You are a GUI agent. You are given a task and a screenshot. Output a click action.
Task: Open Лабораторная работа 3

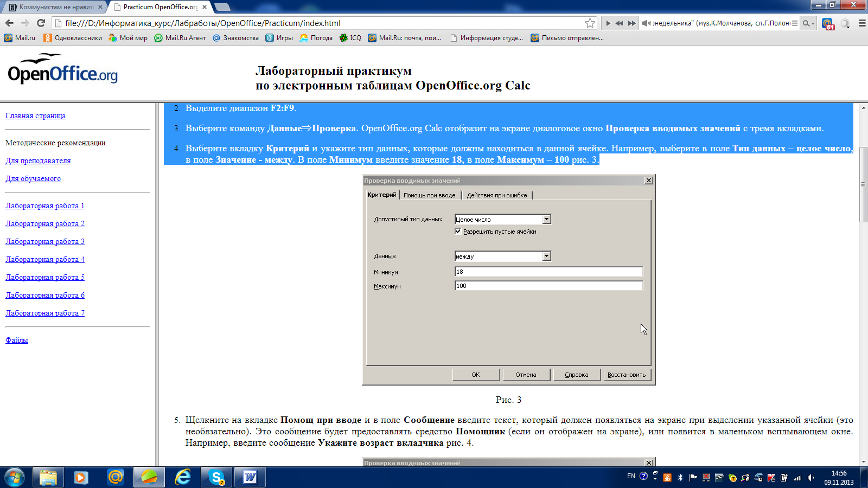[x=45, y=241]
